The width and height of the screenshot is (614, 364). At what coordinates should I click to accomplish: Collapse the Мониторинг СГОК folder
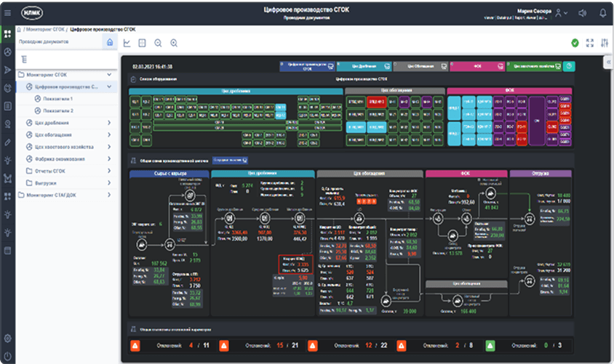coord(108,74)
